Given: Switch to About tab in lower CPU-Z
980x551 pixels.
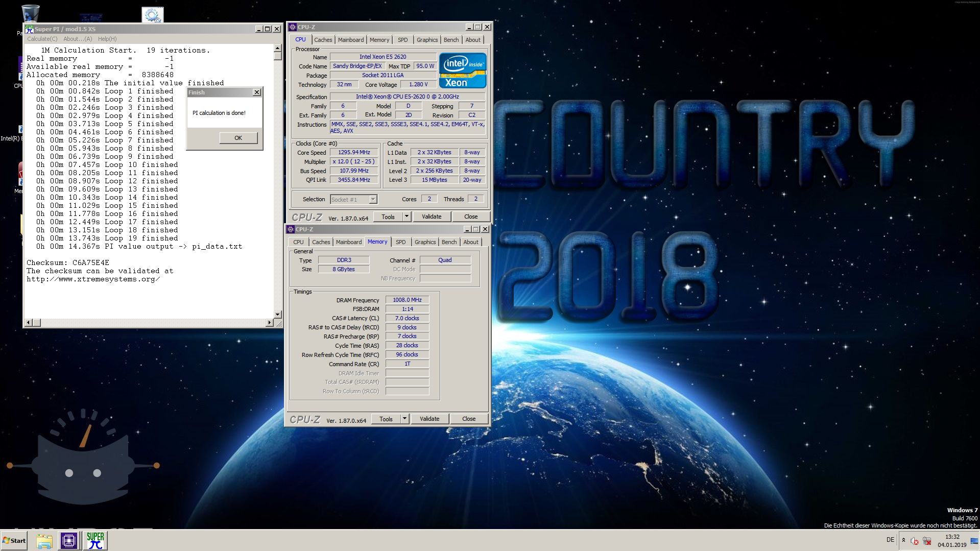Looking at the screenshot, I should coord(471,242).
